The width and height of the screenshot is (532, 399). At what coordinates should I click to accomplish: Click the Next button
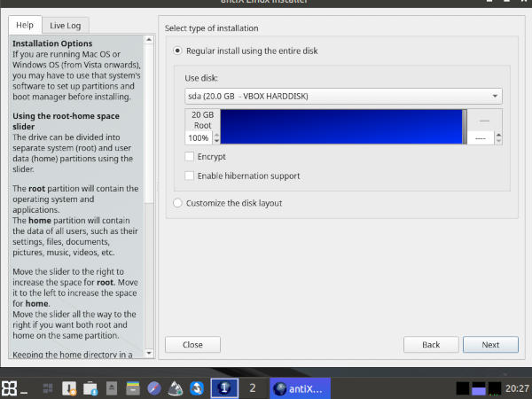pyautogui.click(x=489, y=344)
